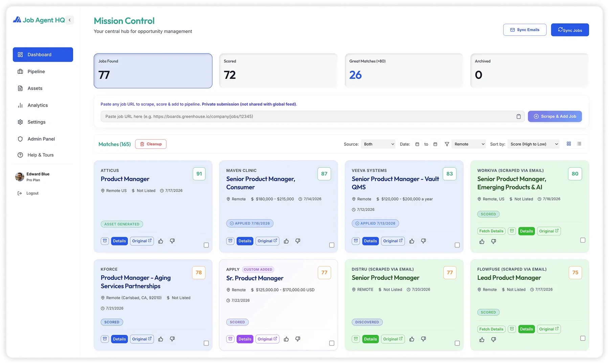
Task: Thumbs up the Sr. Product Manager job
Action: pos(286,339)
